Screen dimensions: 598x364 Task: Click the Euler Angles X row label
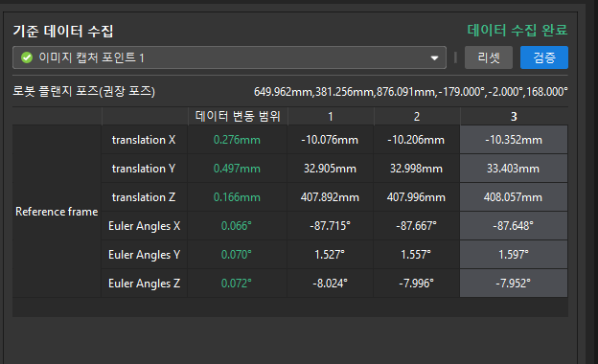click(x=144, y=226)
